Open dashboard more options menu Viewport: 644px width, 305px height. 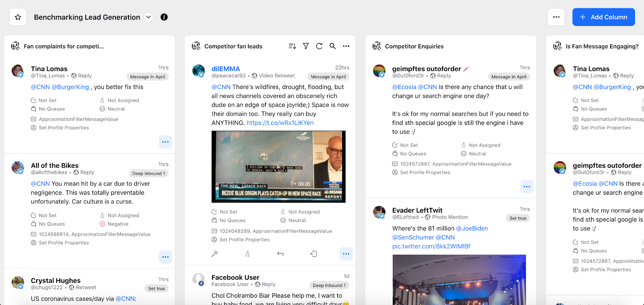pyautogui.click(x=556, y=17)
